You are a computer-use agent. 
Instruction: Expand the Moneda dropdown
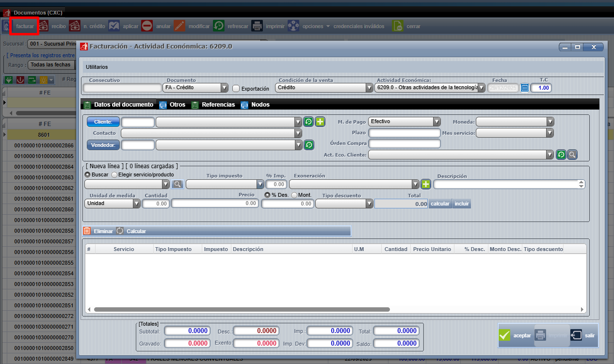[550, 122]
